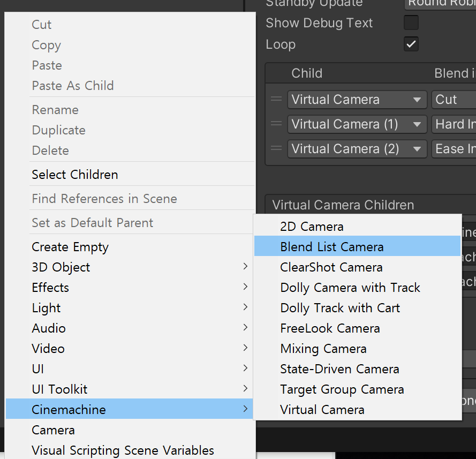Open the Virtual Camera (2) child dropdown
The width and height of the screenshot is (476, 459).
tap(357, 149)
